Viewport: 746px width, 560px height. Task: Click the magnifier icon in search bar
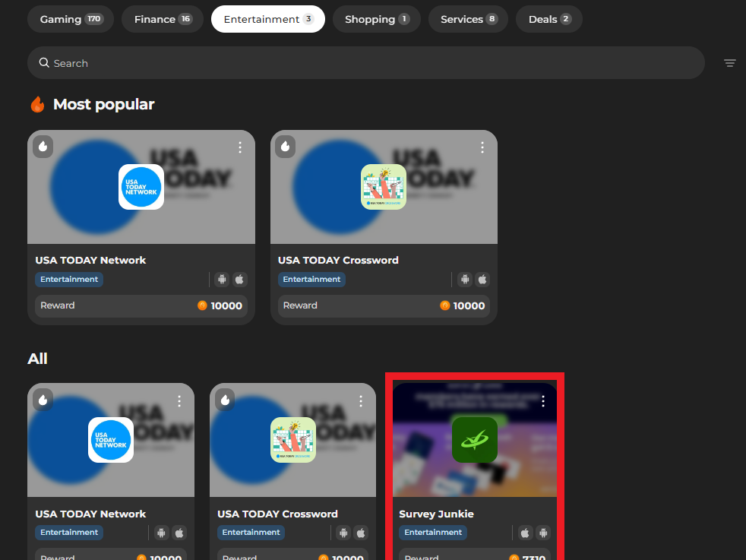pyautogui.click(x=44, y=63)
